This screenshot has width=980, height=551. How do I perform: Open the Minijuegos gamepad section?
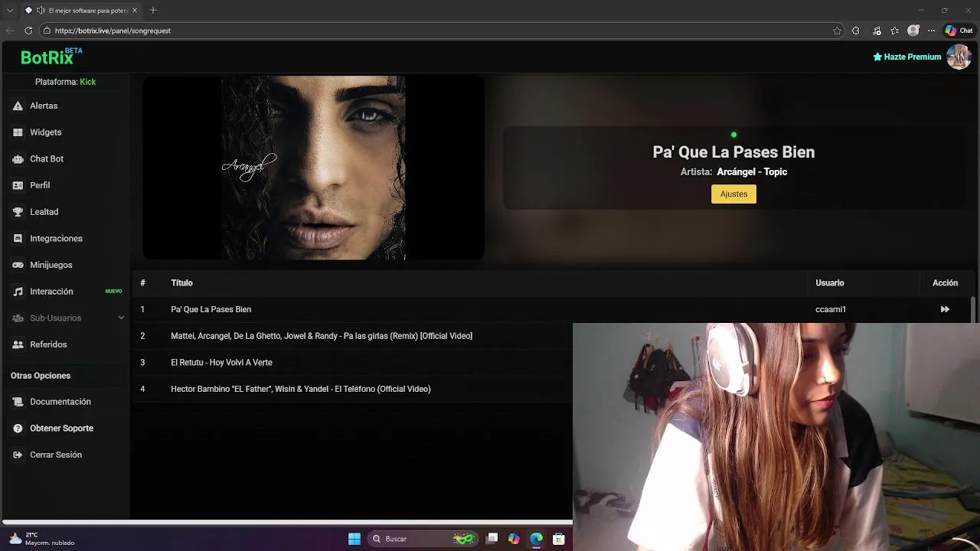tap(51, 265)
